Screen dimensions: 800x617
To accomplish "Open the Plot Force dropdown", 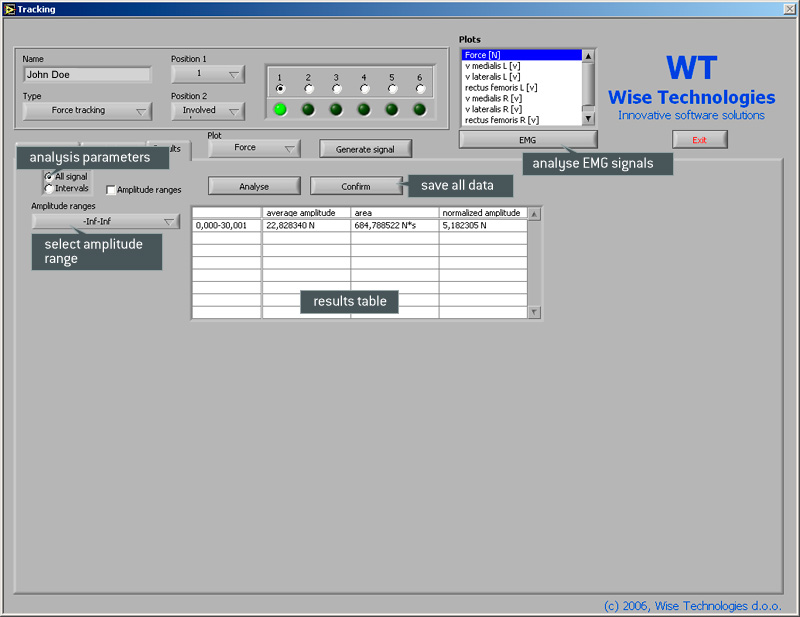I will point(254,148).
